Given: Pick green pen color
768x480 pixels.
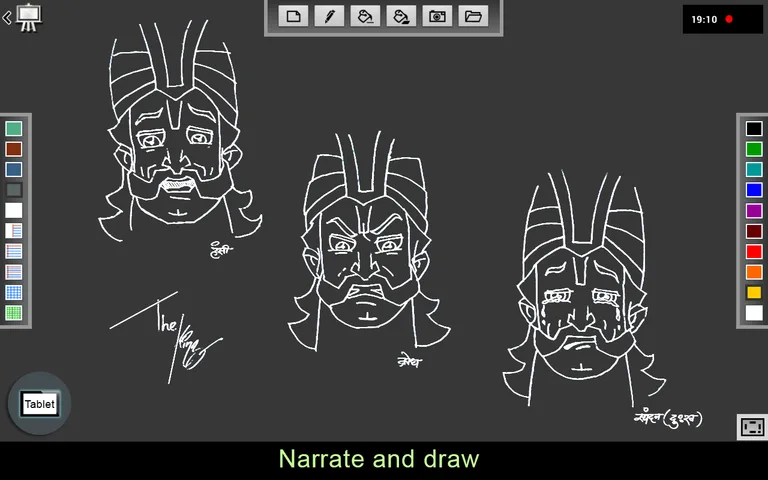Looking at the screenshot, I should pyautogui.click(x=754, y=149).
